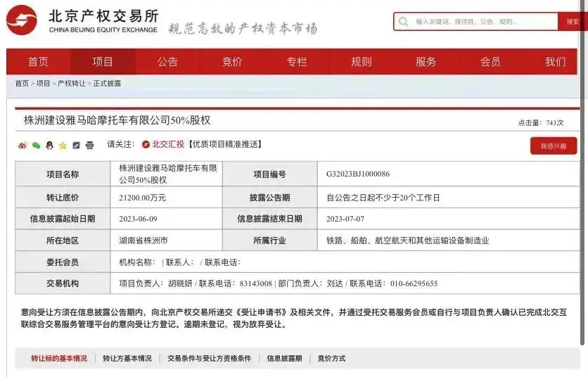Click the 北交汇投 red logo icon
Image resolution: width=588 pixels, height=377 pixels.
[146, 144]
